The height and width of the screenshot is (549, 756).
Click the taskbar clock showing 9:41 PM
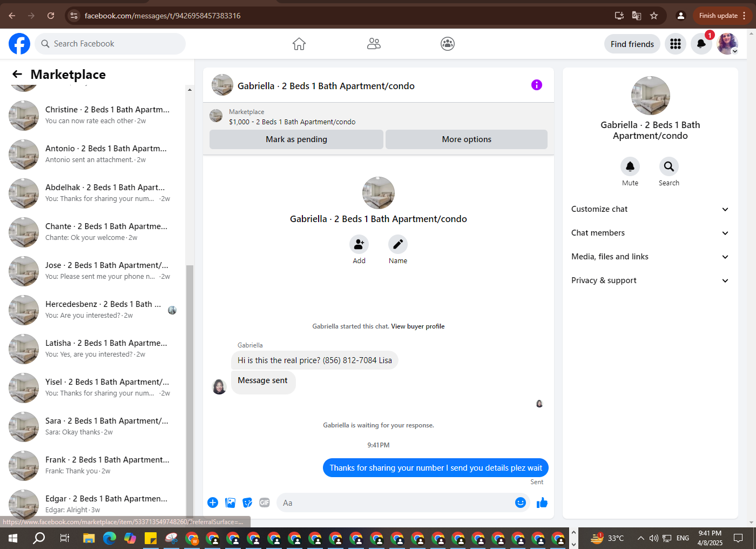click(710, 538)
